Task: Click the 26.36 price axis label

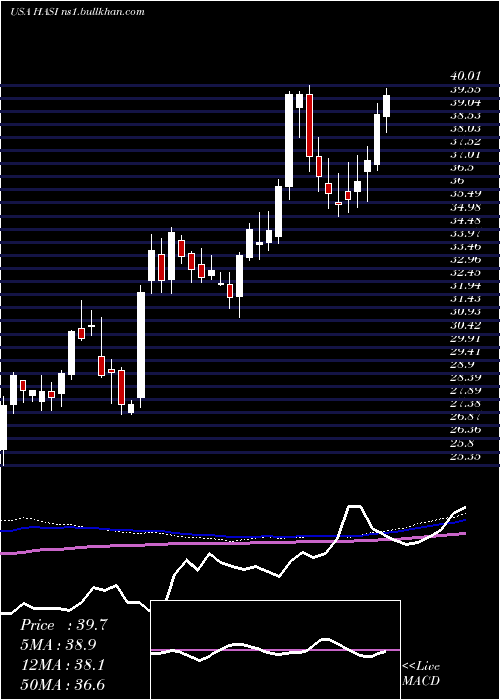Action: [466, 430]
